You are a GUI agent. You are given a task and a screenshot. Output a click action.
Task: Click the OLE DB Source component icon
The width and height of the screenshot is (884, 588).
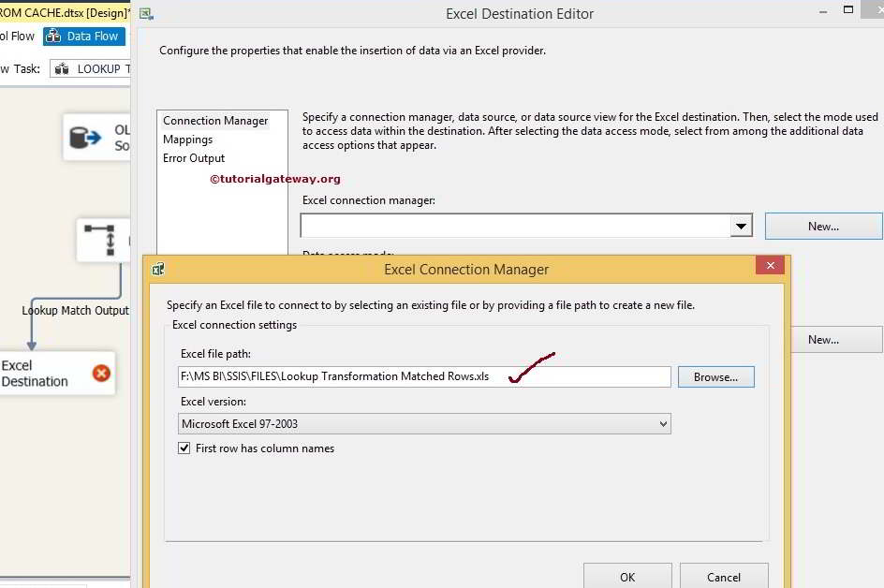pyautogui.click(x=86, y=138)
